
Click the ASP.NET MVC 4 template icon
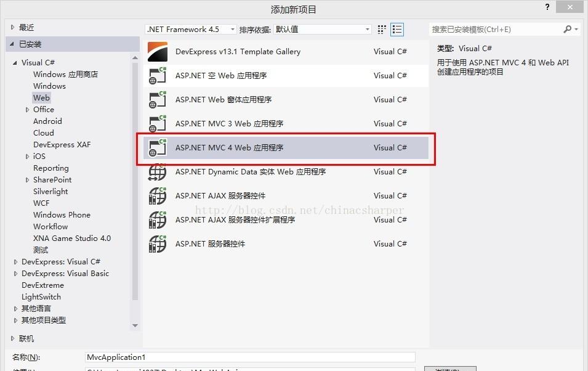coord(158,147)
